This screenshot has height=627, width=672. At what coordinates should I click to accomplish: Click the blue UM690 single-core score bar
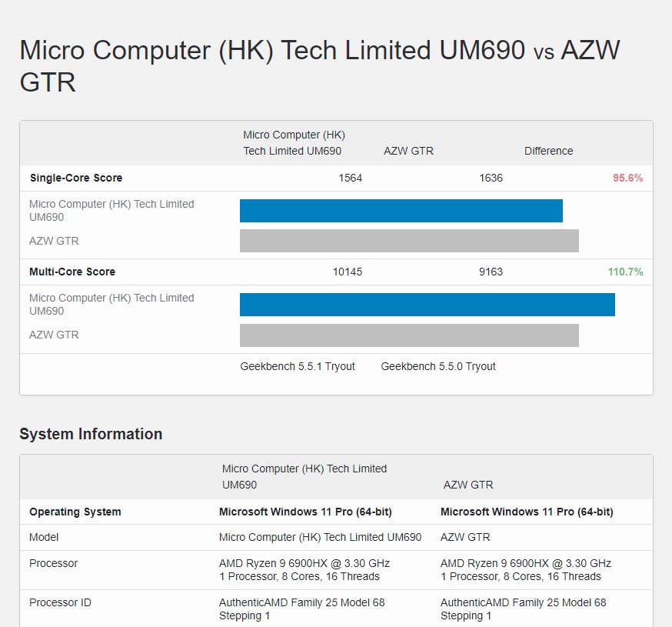pos(401,211)
